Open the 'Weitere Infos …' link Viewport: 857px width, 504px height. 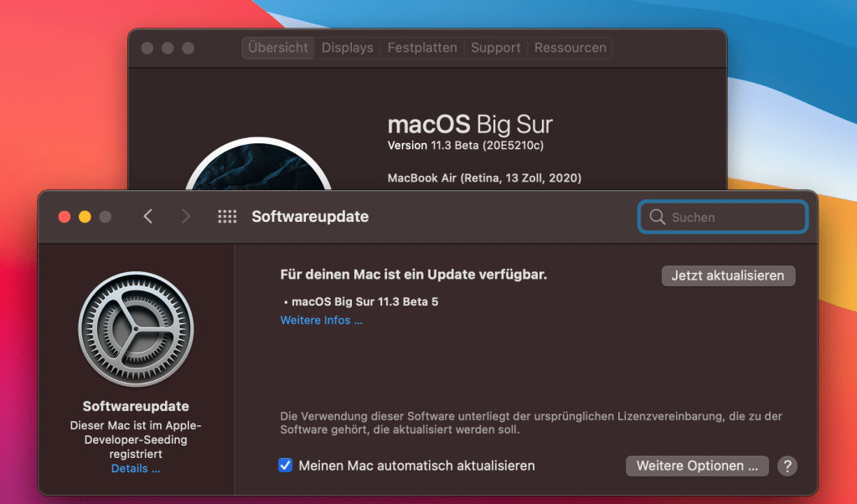pos(322,321)
